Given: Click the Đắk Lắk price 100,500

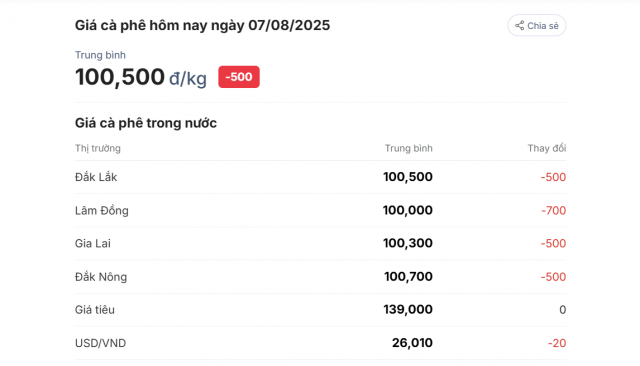Looking at the screenshot, I should pos(408,177).
